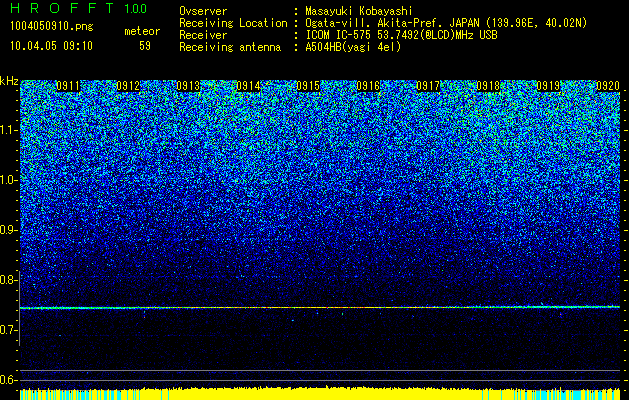Click the 0915 time marker
Screen dimensions: 629x400
coord(308,86)
